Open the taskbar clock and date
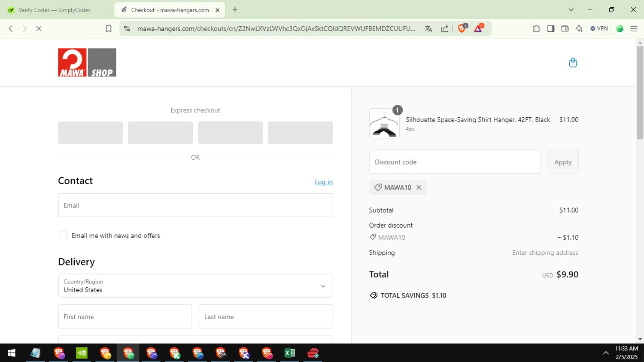Viewport: 644px width, 362px height. pos(626,353)
